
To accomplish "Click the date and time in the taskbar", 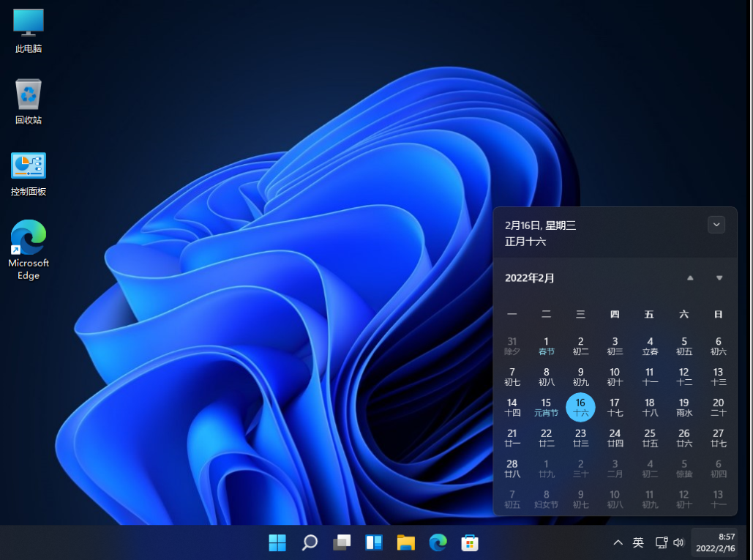I will click(x=716, y=542).
